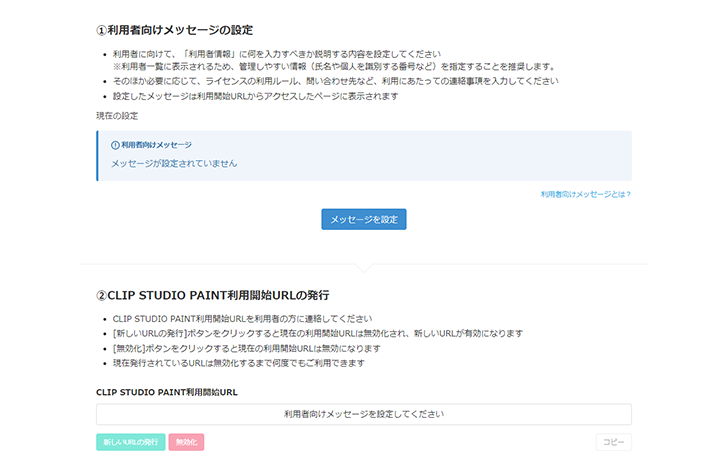Click the CLIP STUDIO PAINT利用開始URL field
Viewport: 728px width, 472px height.
(x=363, y=414)
